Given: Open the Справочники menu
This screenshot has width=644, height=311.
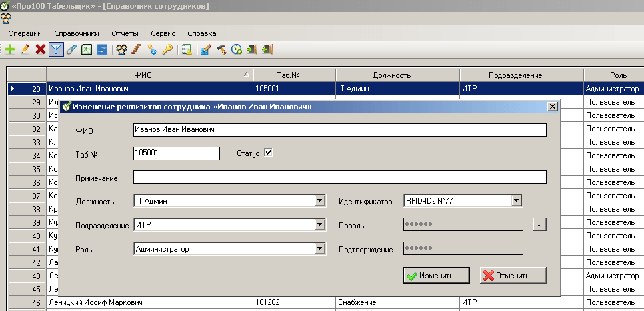Looking at the screenshot, I should click(x=77, y=34).
